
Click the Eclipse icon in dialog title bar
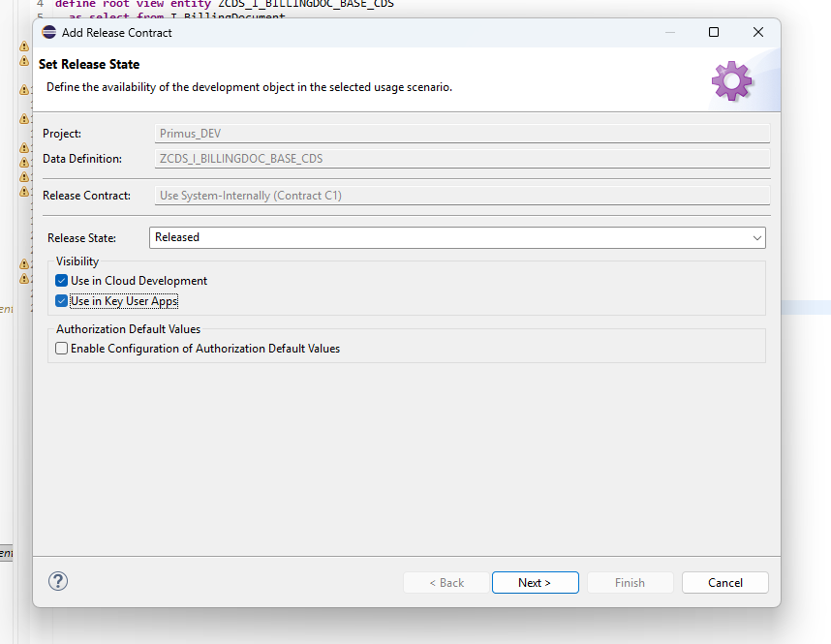coord(48,32)
